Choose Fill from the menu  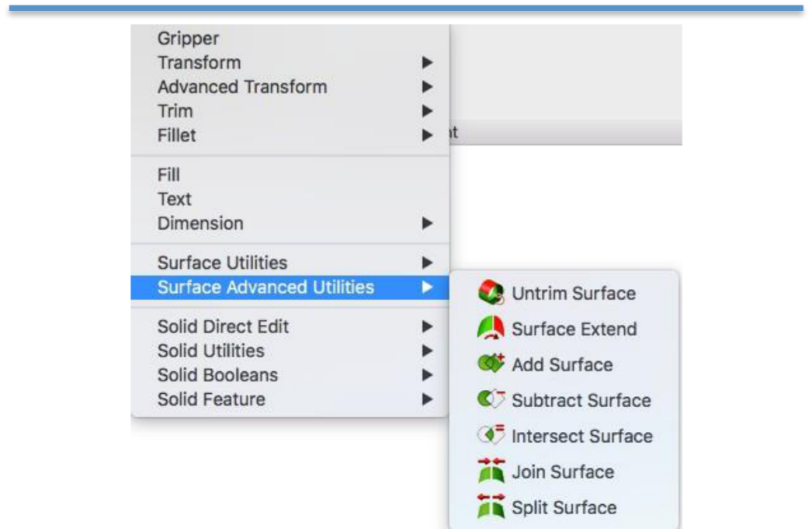[x=169, y=176]
